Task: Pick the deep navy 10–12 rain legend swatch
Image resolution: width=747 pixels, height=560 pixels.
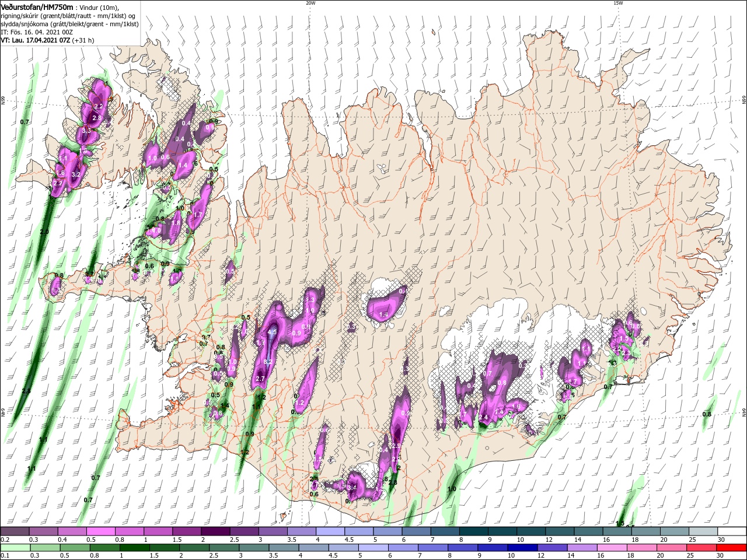Action: click(522, 548)
